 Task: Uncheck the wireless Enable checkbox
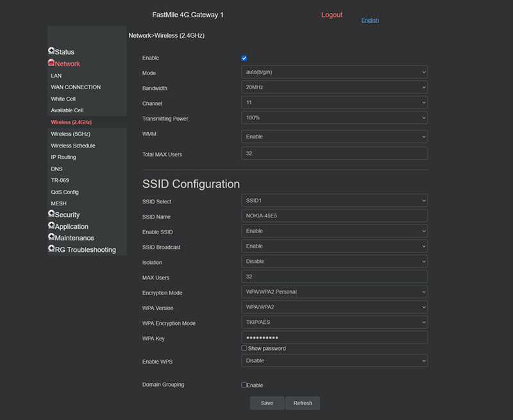(244, 58)
